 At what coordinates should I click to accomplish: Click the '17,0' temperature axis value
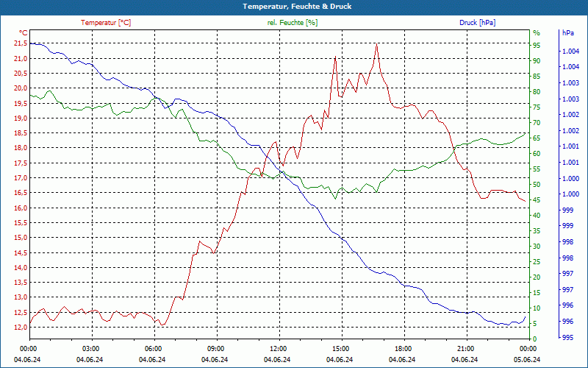pos(21,178)
